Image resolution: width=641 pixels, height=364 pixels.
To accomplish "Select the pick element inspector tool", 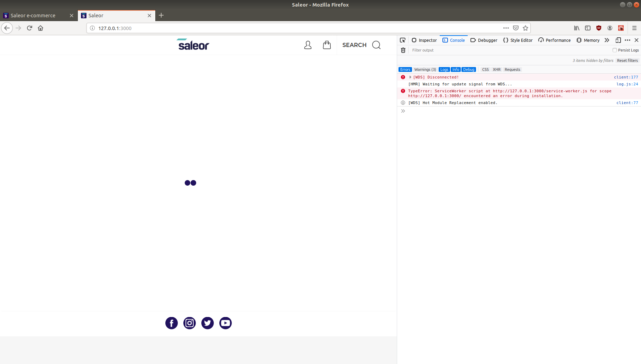I will [403, 40].
